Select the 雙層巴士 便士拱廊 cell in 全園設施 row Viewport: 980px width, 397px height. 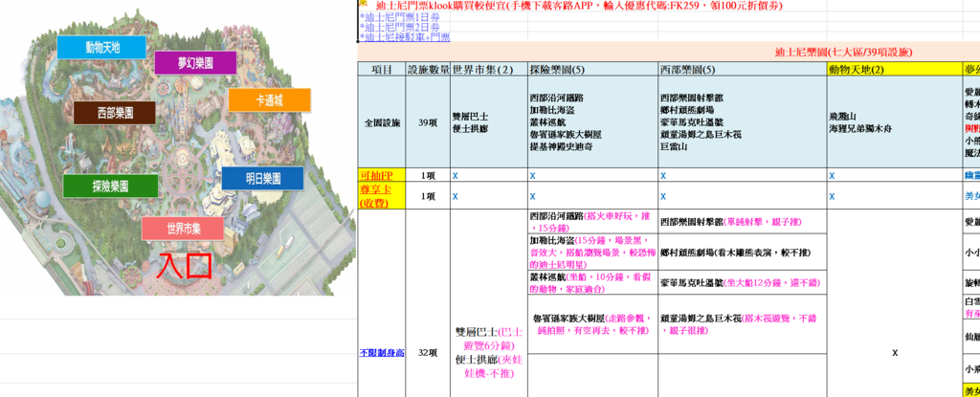tap(489, 122)
